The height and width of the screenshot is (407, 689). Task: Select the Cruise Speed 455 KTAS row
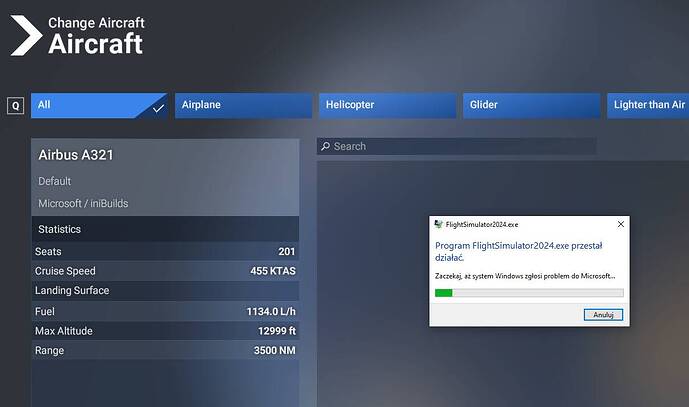(x=165, y=271)
